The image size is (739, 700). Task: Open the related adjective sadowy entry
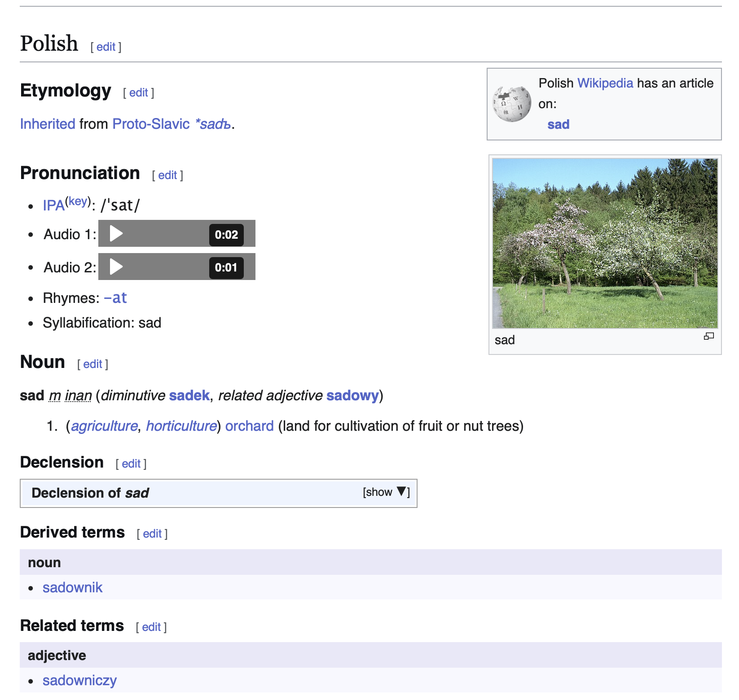pyautogui.click(x=353, y=395)
